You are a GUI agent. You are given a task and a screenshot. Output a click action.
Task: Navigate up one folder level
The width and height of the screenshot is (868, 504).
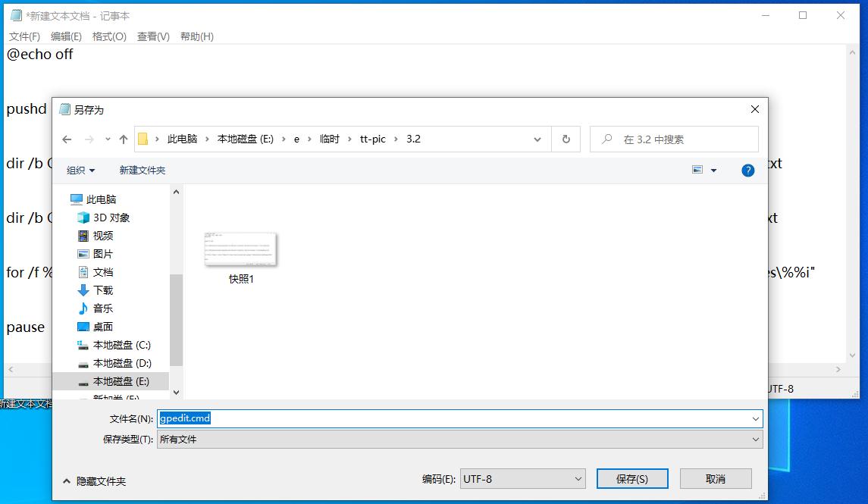point(124,139)
